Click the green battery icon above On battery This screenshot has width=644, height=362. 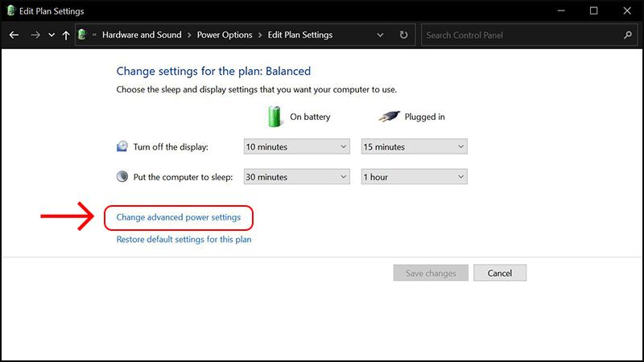coord(275,116)
